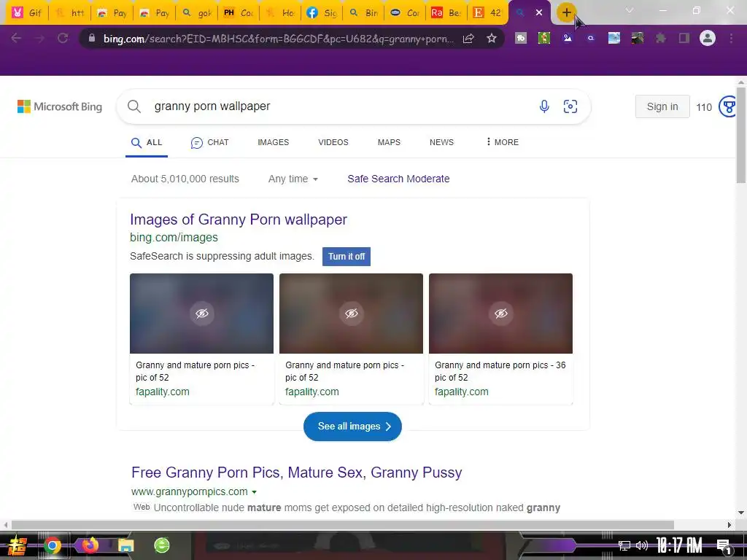Click the browser forward arrow
Image resolution: width=747 pixels, height=560 pixels.
pyautogui.click(x=39, y=38)
